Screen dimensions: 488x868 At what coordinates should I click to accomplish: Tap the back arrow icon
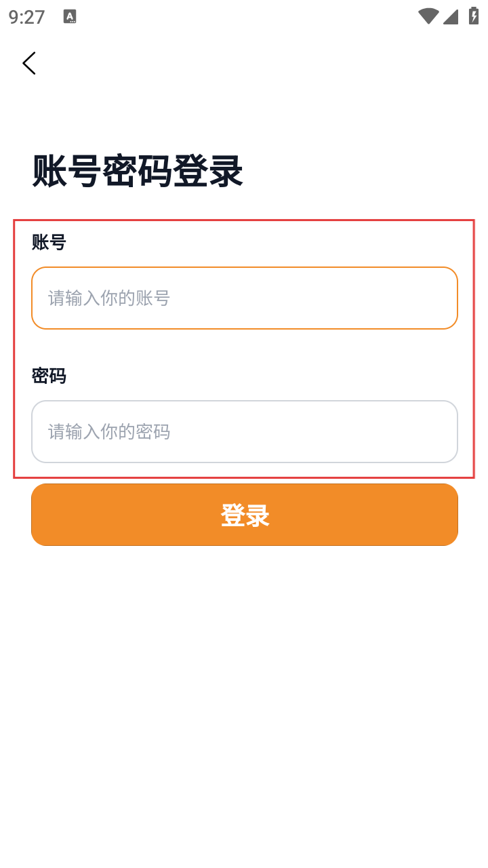coord(28,63)
